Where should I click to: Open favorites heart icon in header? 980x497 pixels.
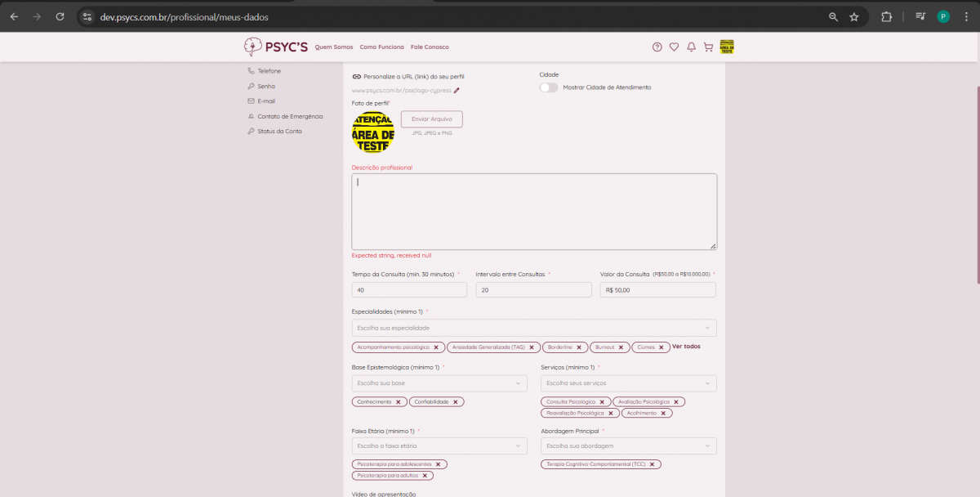(674, 47)
